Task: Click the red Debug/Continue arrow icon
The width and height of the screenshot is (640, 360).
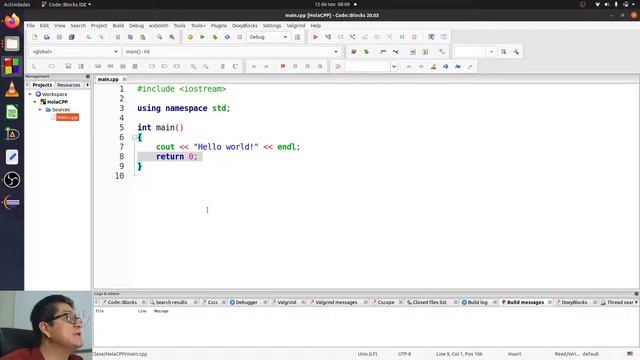Action: tap(315, 37)
